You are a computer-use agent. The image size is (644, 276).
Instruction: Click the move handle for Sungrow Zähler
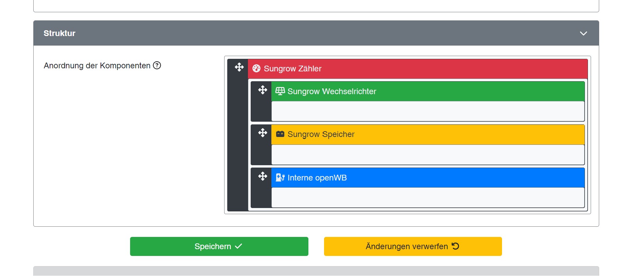coord(239,67)
